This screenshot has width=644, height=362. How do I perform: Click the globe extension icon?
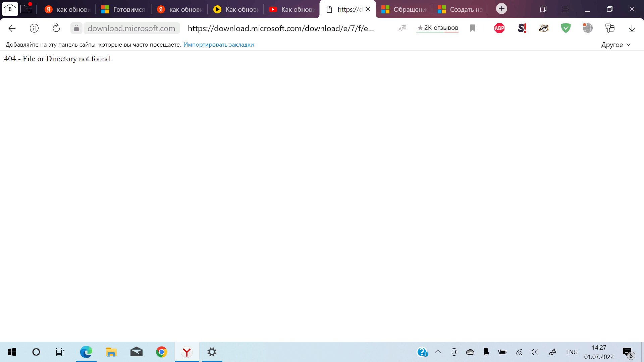[588, 28]
